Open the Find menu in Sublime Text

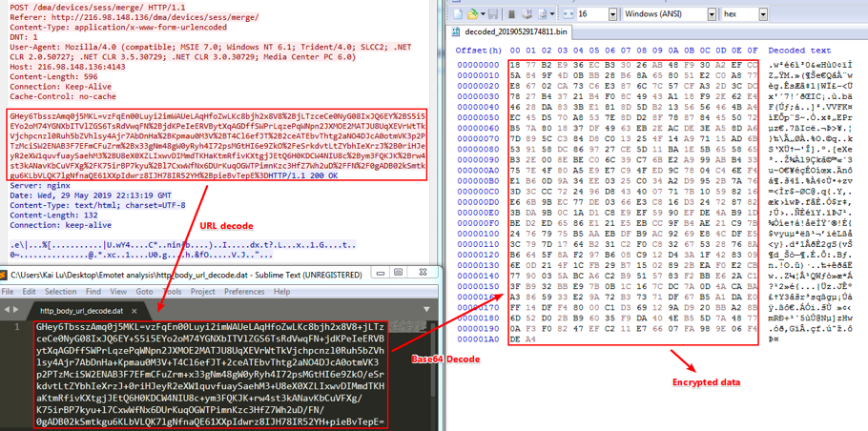tap(93, 292)
